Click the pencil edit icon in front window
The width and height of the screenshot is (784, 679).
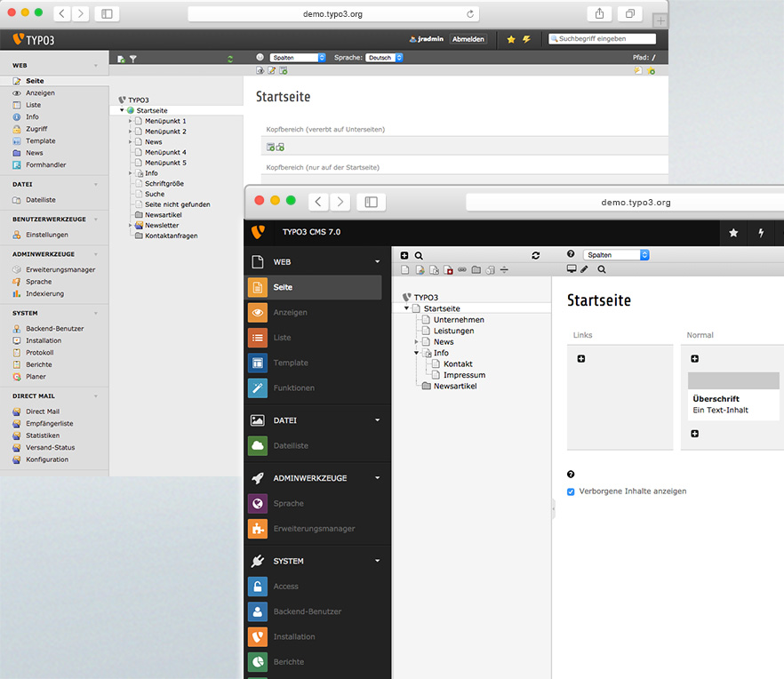click(x=585, y=269)
